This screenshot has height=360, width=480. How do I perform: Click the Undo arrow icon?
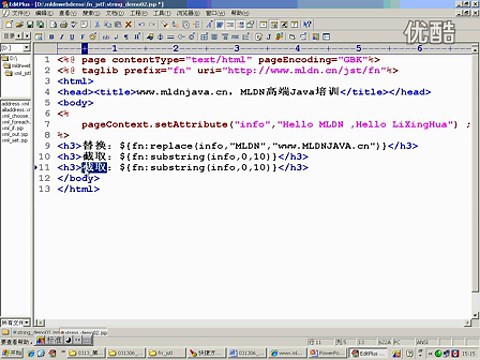tap(141, 24)
